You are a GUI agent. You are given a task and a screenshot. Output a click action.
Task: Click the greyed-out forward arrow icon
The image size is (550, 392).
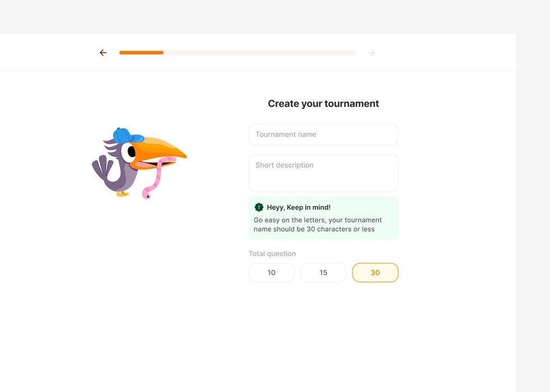371,53
